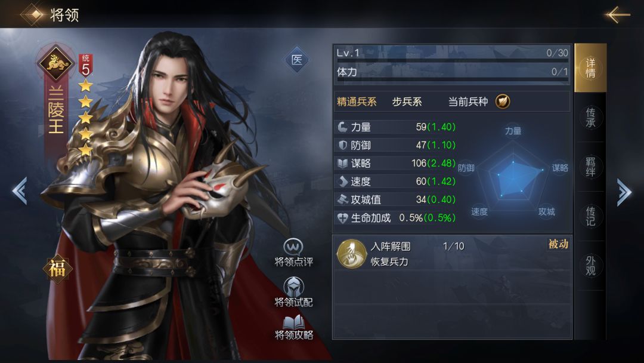Click the 福 diamond emblem

57,269
